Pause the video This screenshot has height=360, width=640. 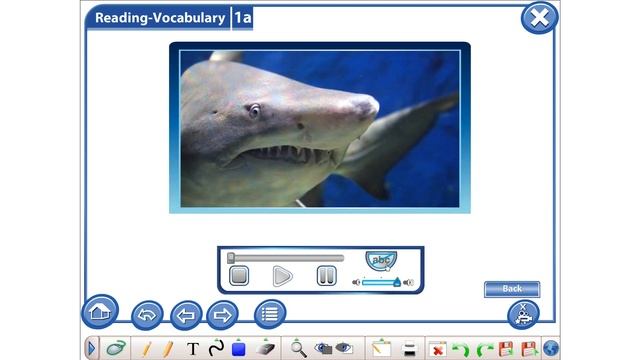coord(327,275)
